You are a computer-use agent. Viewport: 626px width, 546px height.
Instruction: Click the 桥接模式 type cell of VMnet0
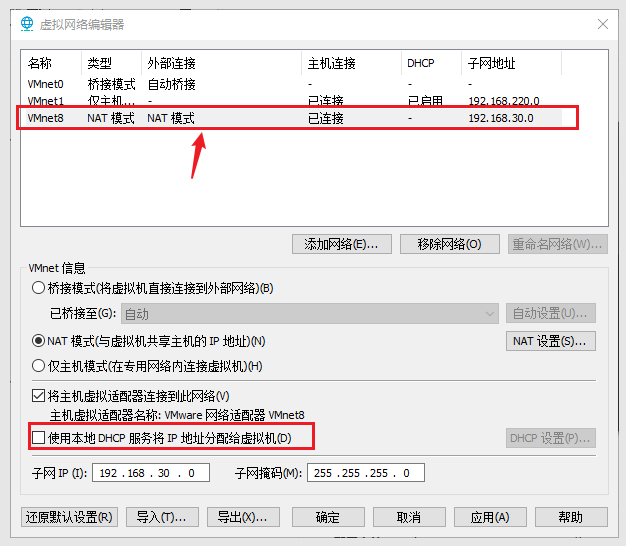[111, 84]
